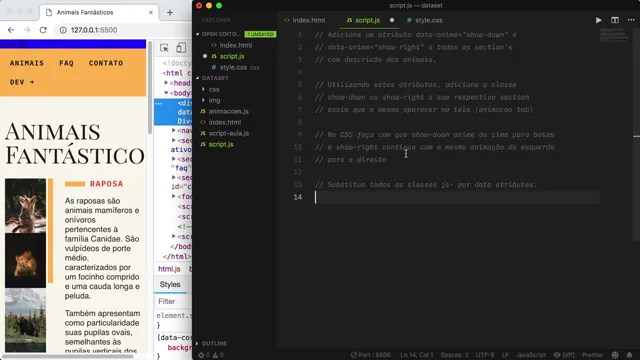
Task: Reload the browser page
Action: (x=43, y=30)
